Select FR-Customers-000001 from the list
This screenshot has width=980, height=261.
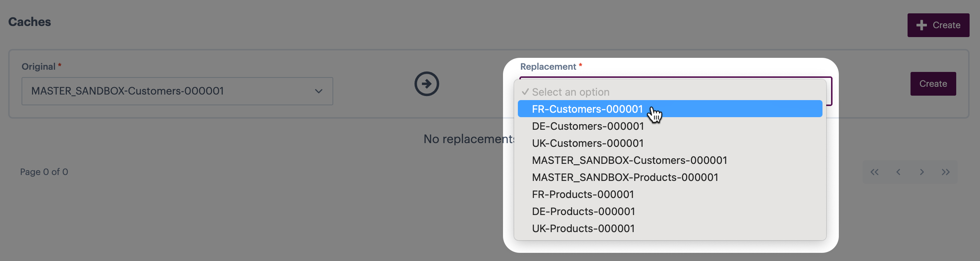point(587,109)
